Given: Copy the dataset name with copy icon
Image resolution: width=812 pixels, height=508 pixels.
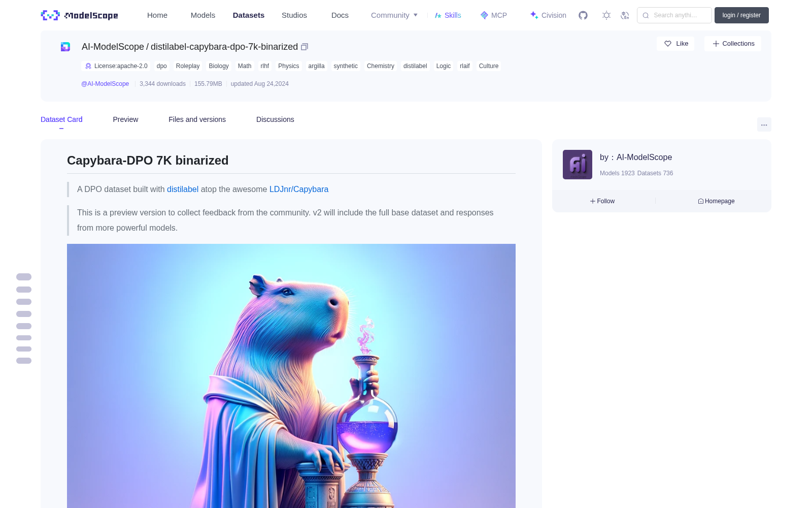Looking at the screenshot, I should point(304,47).
